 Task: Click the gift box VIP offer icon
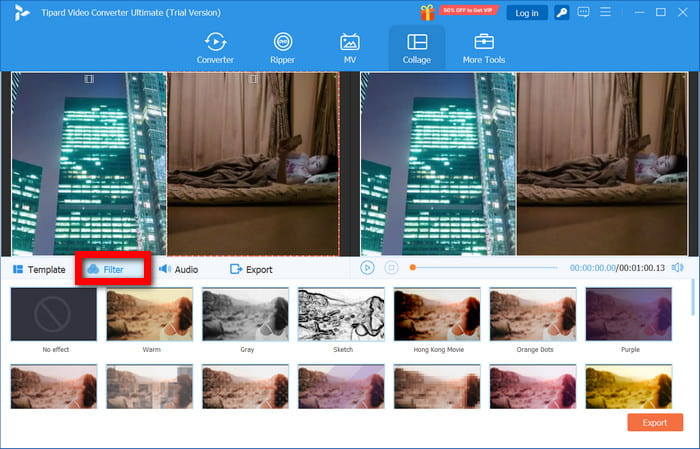click(428, 12)
